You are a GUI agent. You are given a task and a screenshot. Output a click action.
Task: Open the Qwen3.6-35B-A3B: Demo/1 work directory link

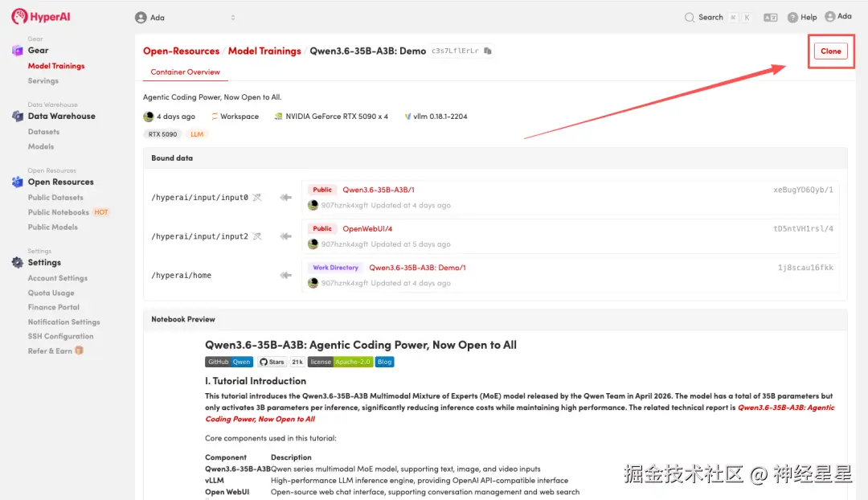point(417,268)
